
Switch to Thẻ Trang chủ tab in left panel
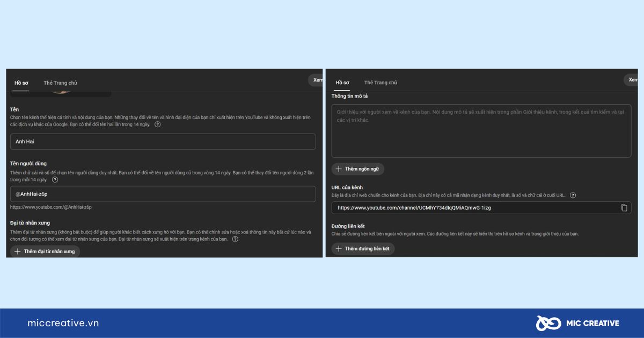(60, 83)
